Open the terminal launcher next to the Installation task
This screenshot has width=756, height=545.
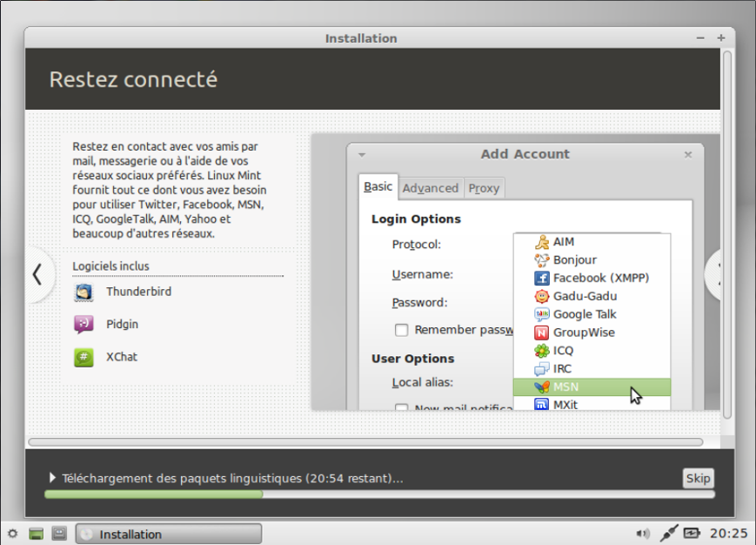tap(59, 534)
